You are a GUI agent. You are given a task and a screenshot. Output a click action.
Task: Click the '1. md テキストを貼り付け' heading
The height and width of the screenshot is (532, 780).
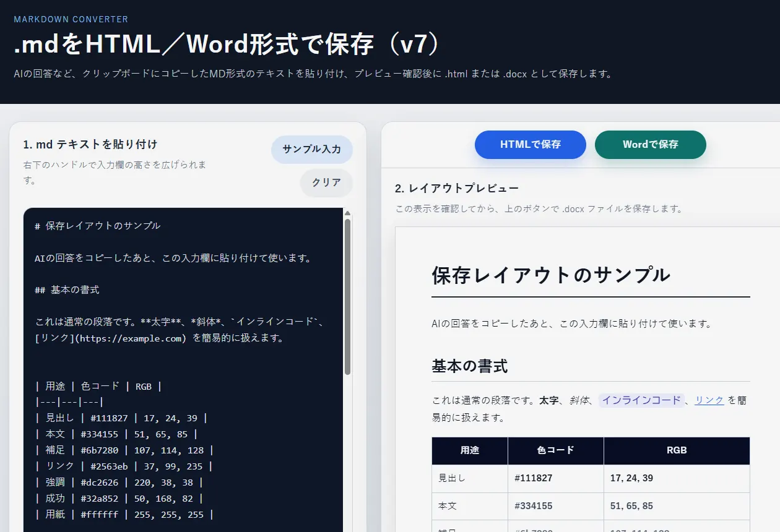[90, 145]
